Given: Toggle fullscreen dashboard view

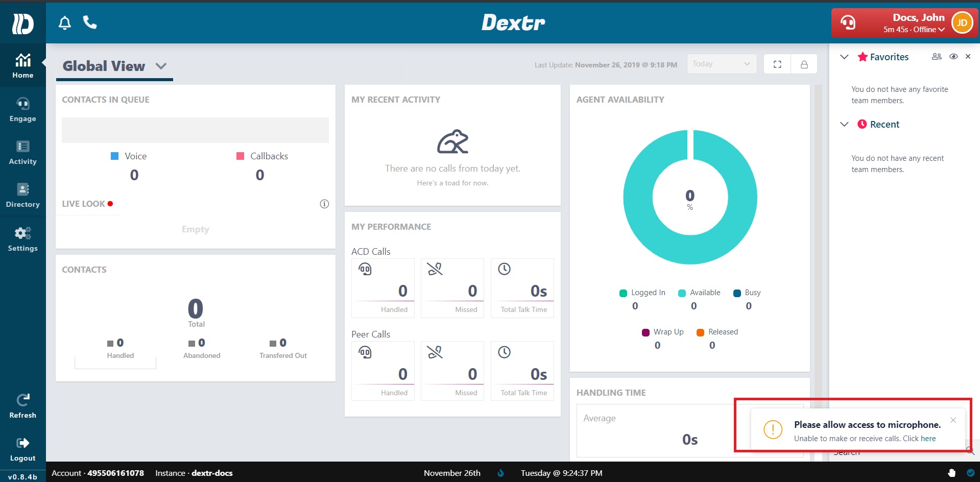Looking at the screenshot, I should tap(777, 64).
